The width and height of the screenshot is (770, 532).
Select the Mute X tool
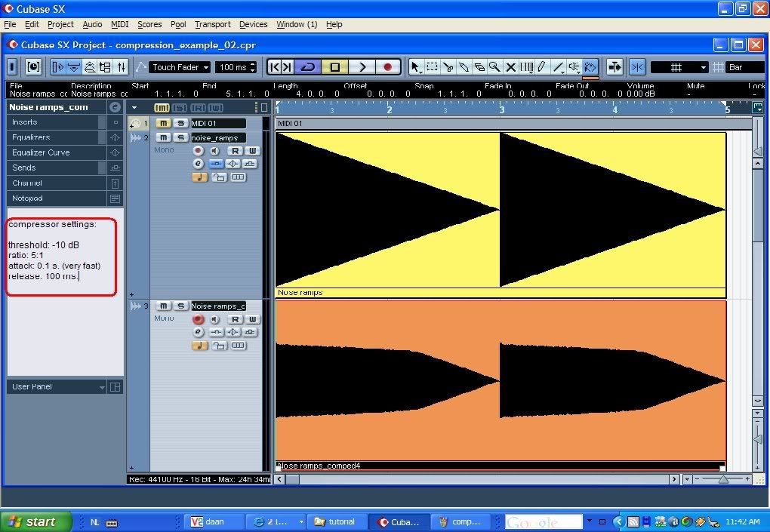[510, 66]
